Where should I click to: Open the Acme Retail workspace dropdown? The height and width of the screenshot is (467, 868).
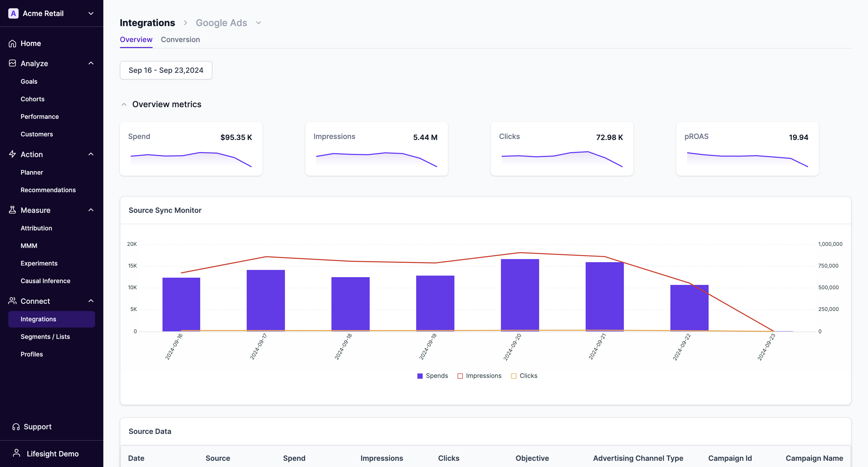pyautogui.click(x=91, y=13)
